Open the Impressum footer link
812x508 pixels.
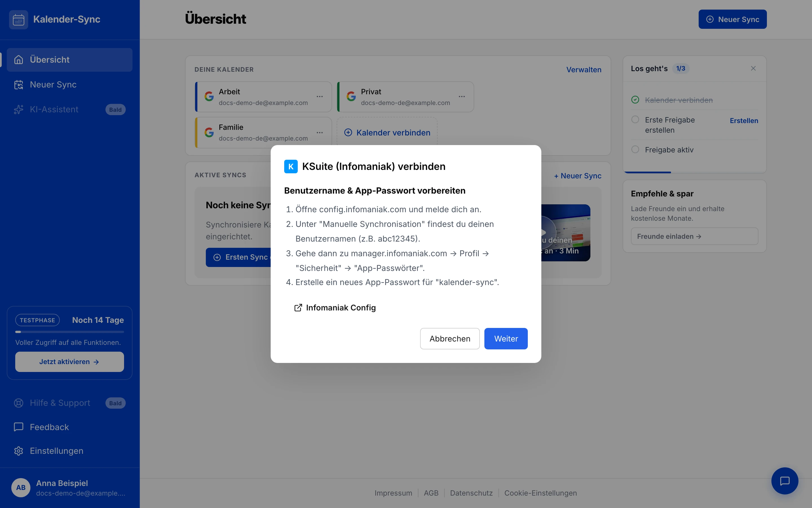click(x=393, y=493)
